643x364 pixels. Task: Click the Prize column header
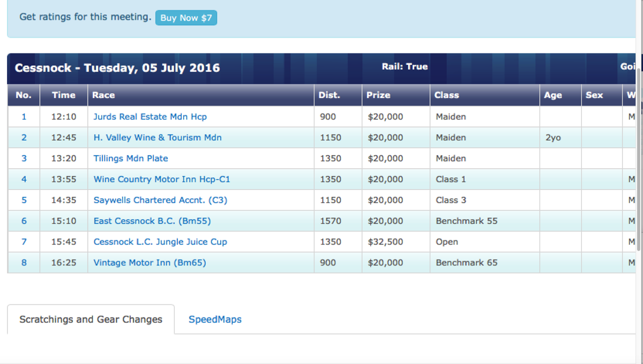tap(378, 95)
